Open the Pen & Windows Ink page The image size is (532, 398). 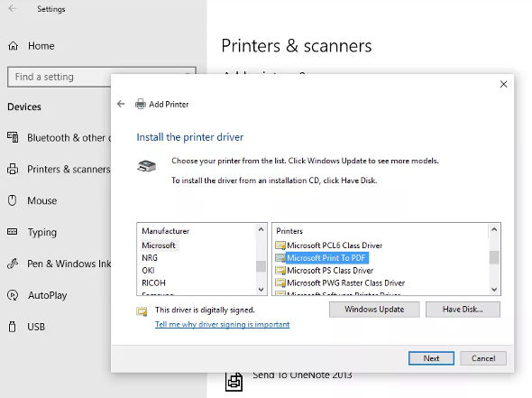click(x=59, y=264)
